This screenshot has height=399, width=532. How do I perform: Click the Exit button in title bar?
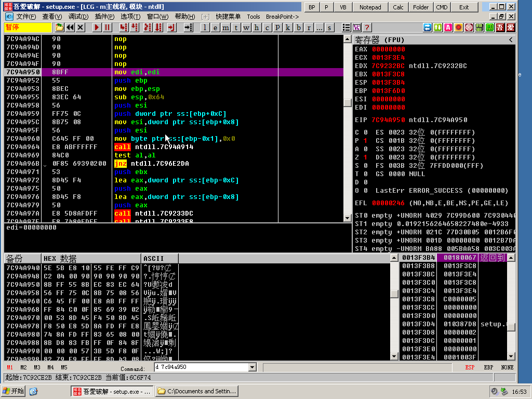pyautogui.click(x=464, y=7)
